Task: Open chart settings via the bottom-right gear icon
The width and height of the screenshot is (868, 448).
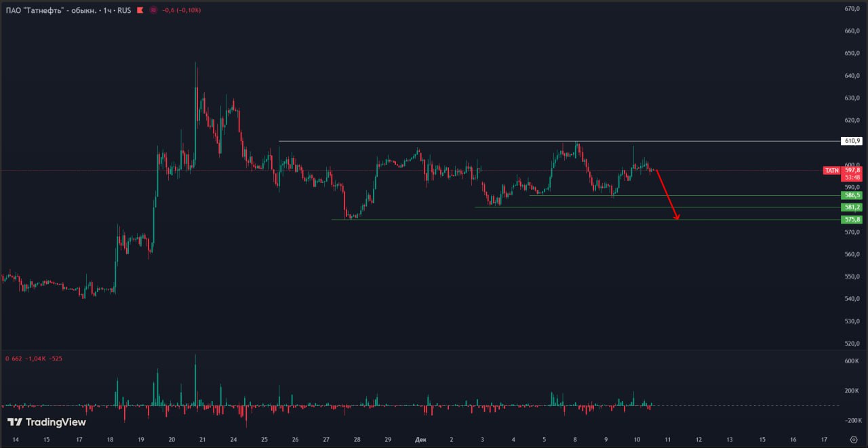Action: [x=853, y=440]
